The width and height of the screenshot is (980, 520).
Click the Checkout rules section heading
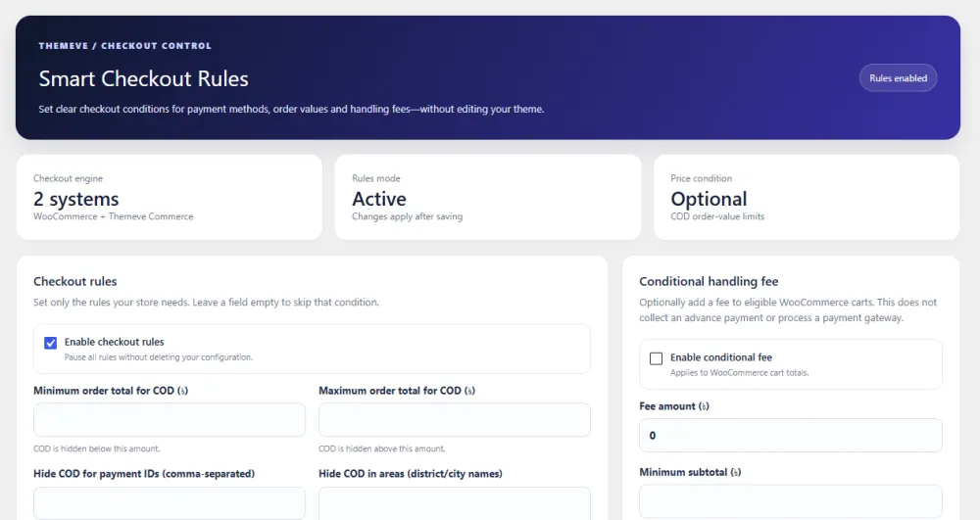pos(75,281)
